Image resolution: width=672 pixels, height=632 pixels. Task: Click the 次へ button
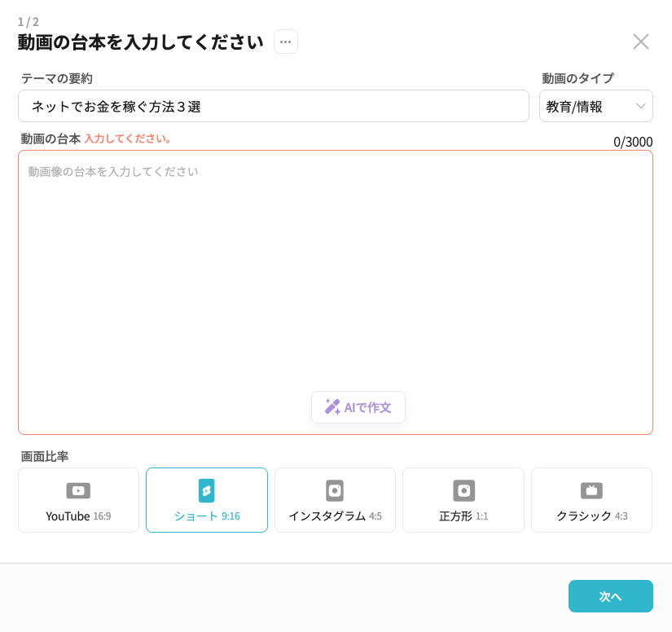tap(610, 596)
